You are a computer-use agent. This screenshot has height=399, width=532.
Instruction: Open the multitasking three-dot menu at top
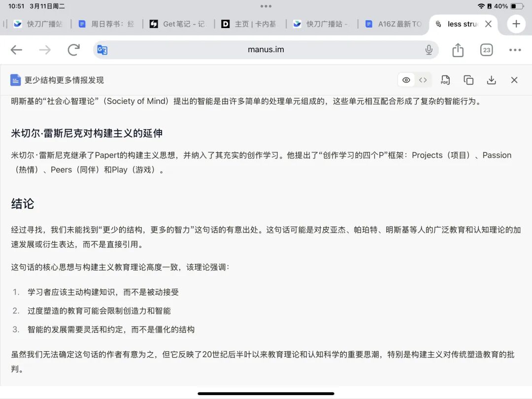point(266,6)
